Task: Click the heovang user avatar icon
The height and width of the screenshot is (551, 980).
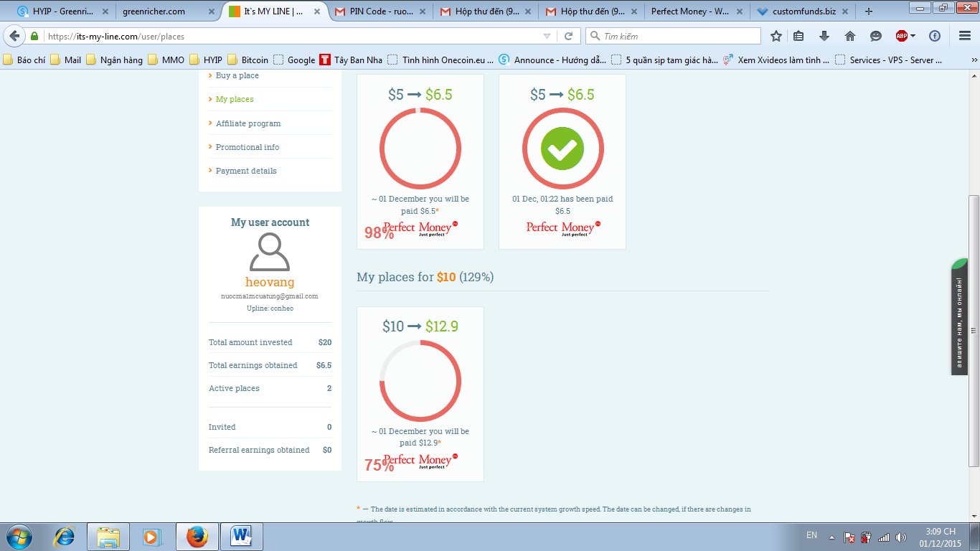Action: tap(270, 252)
